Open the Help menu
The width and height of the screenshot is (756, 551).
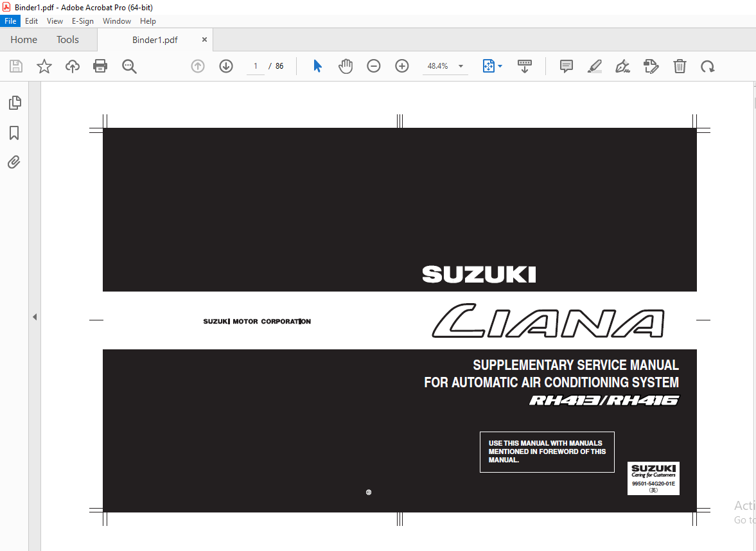(x=148, y=21)
